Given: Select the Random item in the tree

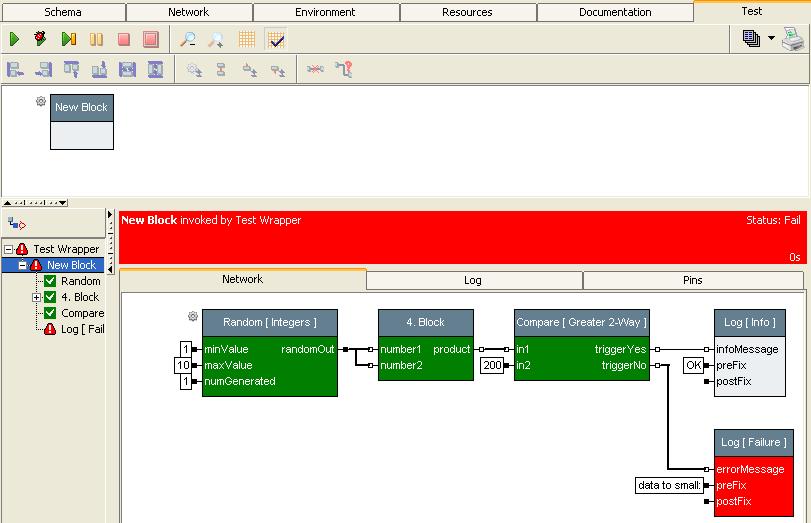Looking at the screenshot, I should 80,281.
